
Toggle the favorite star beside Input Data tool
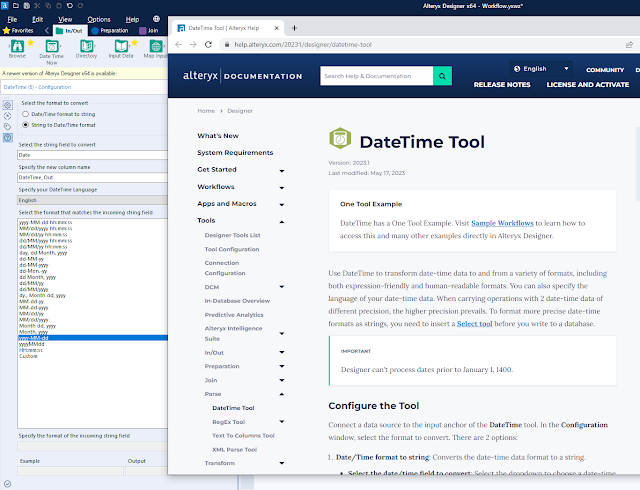135,42
